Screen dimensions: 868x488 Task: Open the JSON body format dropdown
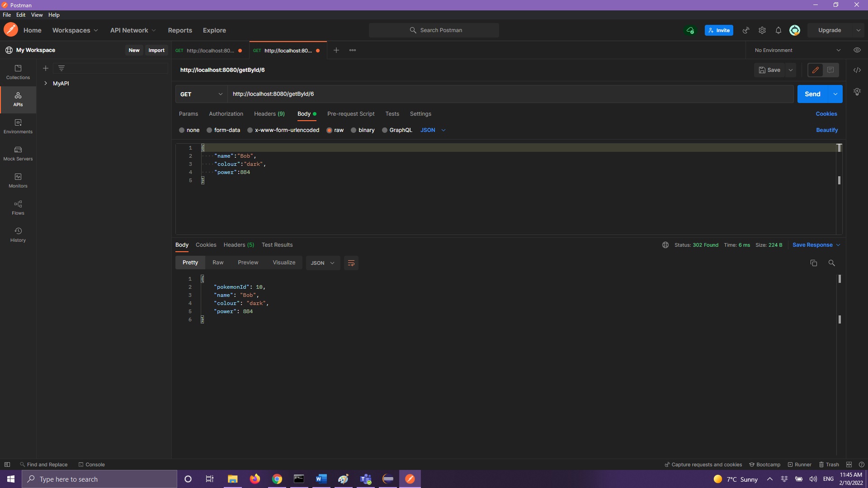click(x=433, y=130)
